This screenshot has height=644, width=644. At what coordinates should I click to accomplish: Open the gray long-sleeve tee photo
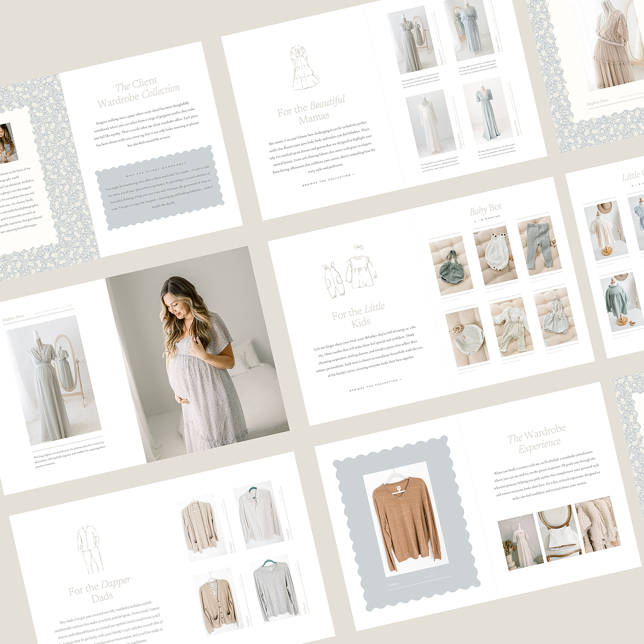pyautogui.click(x=275, y=588)
